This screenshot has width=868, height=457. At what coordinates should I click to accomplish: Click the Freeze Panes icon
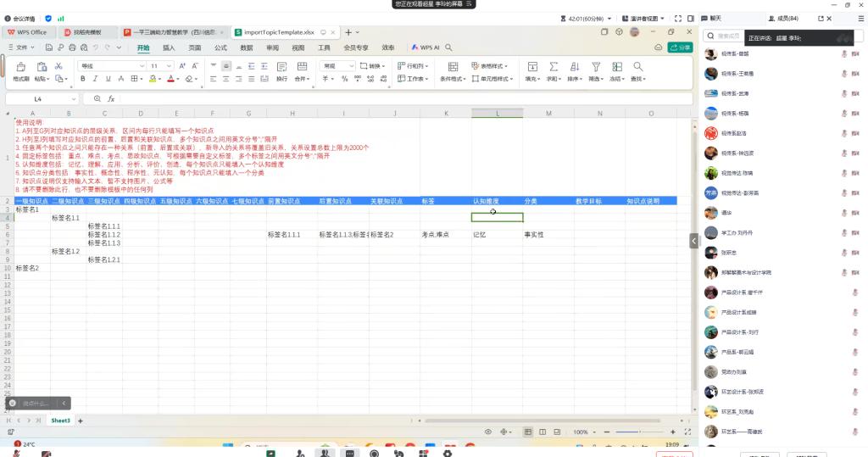[x=617, y=67]
